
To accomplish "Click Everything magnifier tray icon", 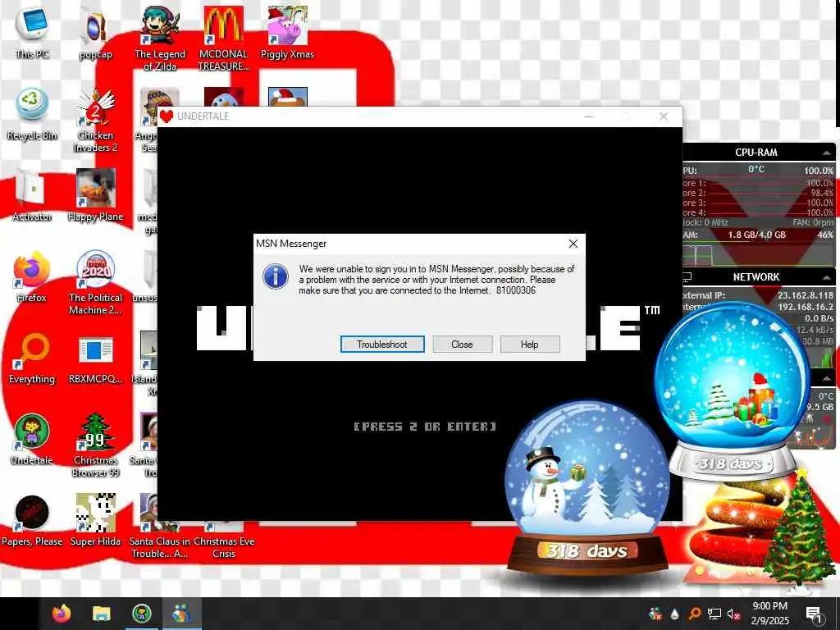I will [x=694, y=614].
